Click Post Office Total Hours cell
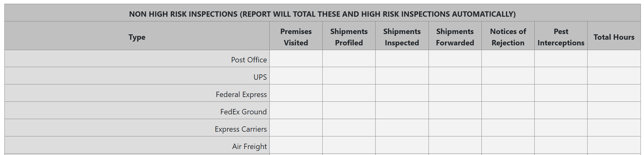 [614, 59]
